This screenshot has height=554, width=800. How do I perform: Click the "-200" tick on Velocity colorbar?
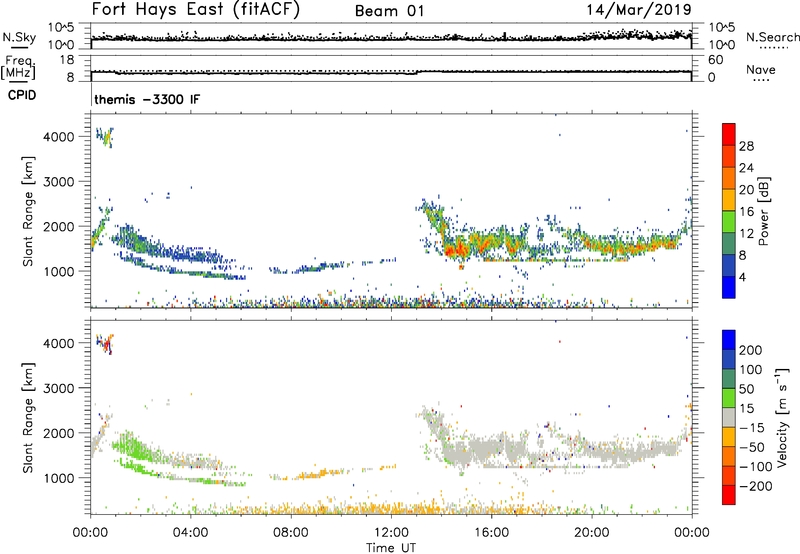[755, 486]
